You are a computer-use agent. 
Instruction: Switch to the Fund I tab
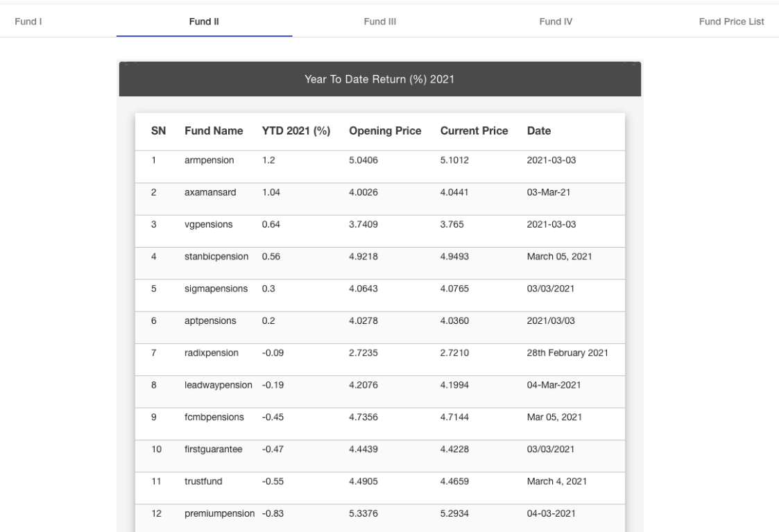[29, 22]
